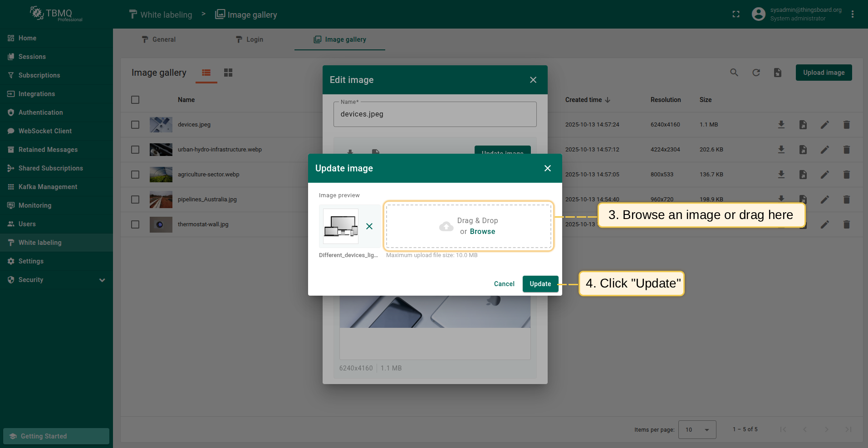This screenshot has width=868, height=448.
Task: Switch to grid view mode
Action: coord(228,73)
